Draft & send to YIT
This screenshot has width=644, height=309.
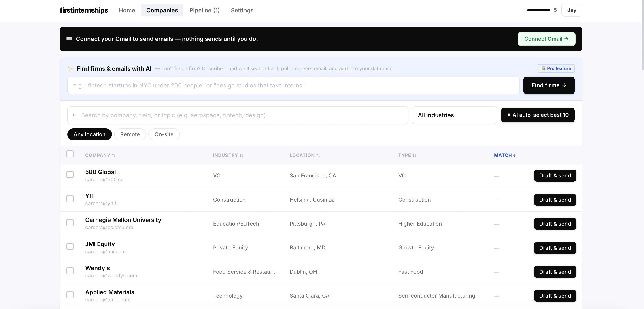555,200
